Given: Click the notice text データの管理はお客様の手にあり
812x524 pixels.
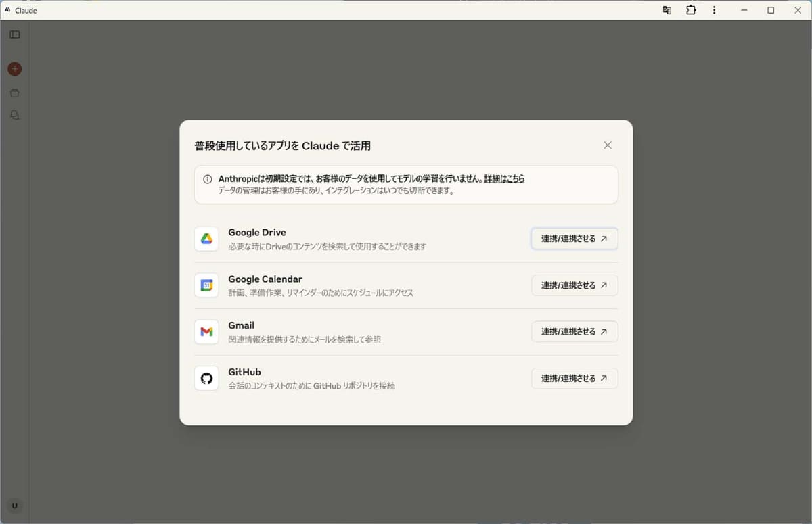Looking at the screenshot, I should 336,191.
